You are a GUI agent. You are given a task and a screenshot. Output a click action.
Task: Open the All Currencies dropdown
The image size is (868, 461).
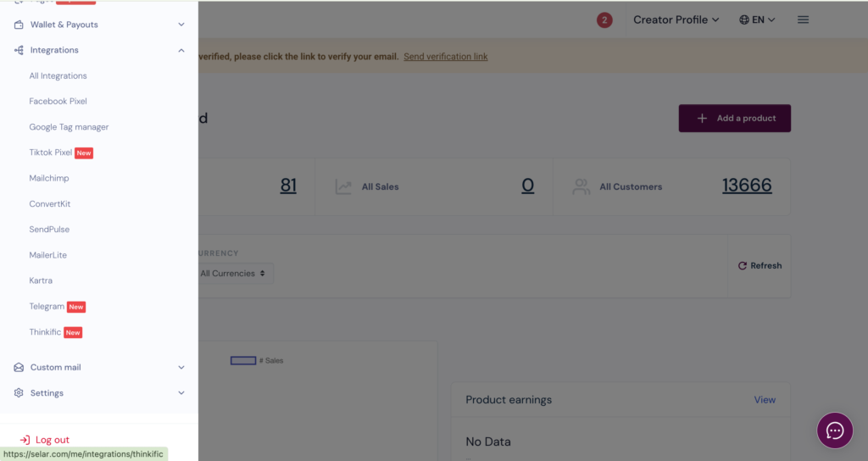(232, 273)
